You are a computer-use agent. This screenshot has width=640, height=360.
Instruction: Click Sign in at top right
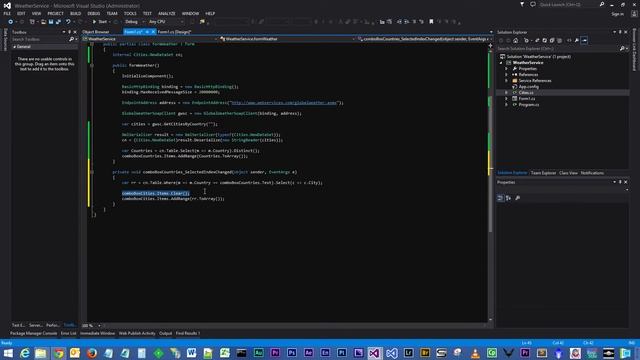(x=617, y=14)
